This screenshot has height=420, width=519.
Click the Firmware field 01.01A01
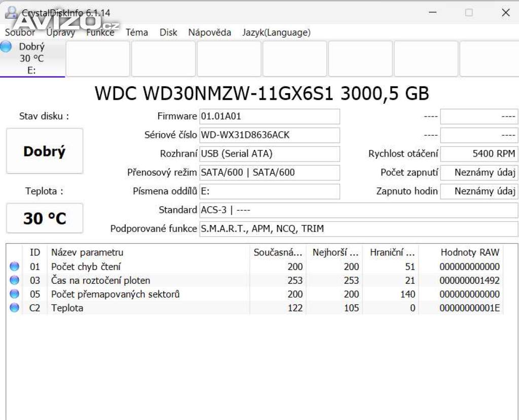[270, 117]
